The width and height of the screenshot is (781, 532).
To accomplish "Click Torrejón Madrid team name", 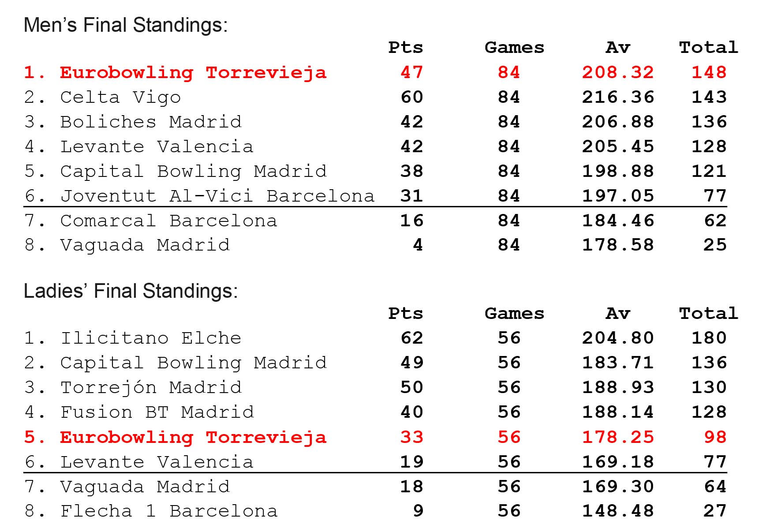I will (x=151, y=388).
